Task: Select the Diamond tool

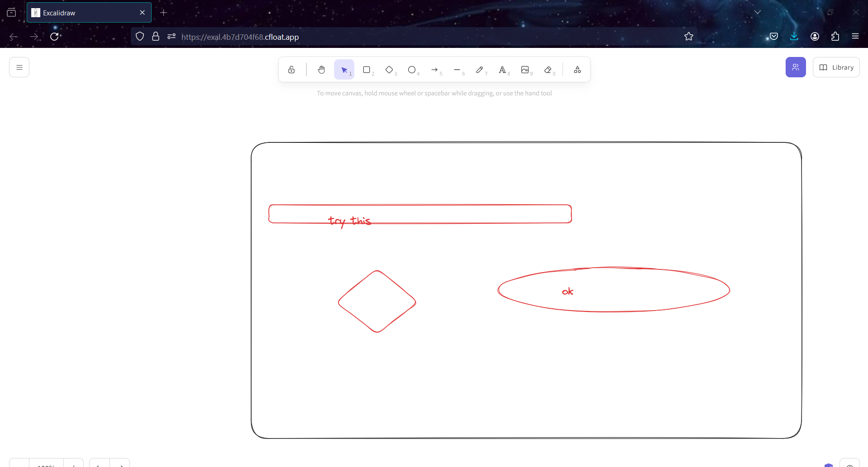Action: (389, 70)
